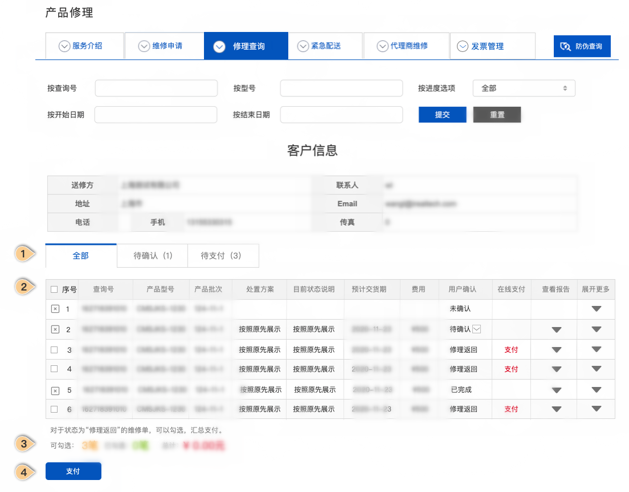
Task: Click chevron icon on 服务介绍 tab
Action: tap(64, 46)
